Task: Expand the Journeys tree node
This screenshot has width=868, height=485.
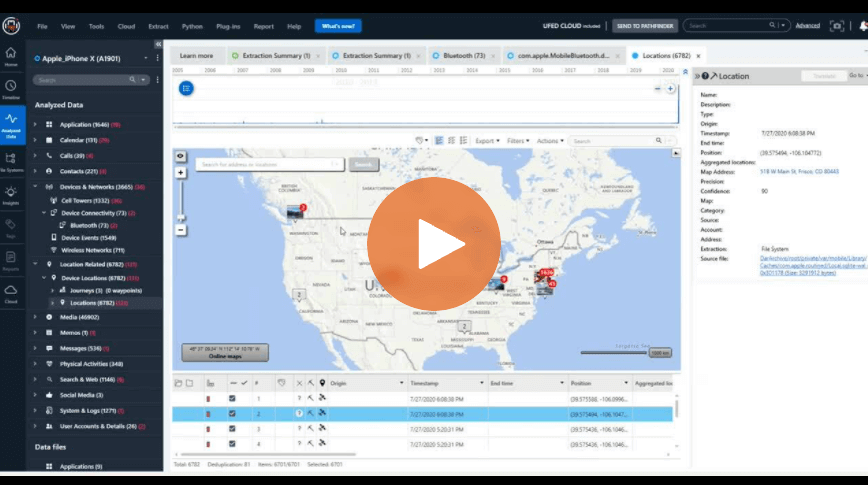Action: 53,290
